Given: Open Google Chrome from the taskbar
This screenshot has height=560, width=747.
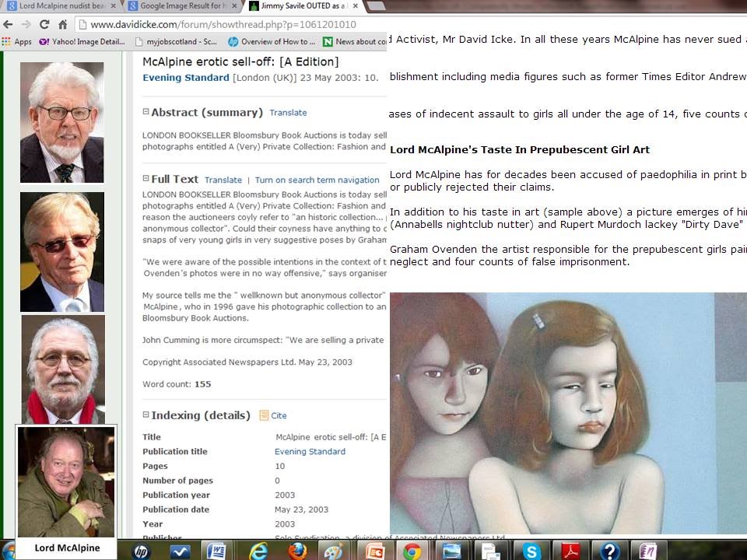Looking at the screenshot, I should (x=412, y=551).
